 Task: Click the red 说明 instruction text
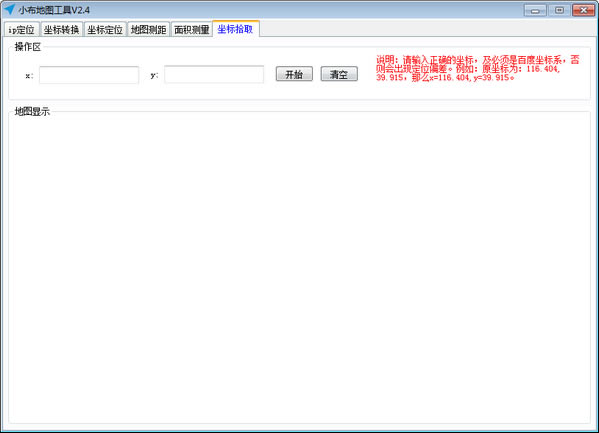[x=478, y=68]
